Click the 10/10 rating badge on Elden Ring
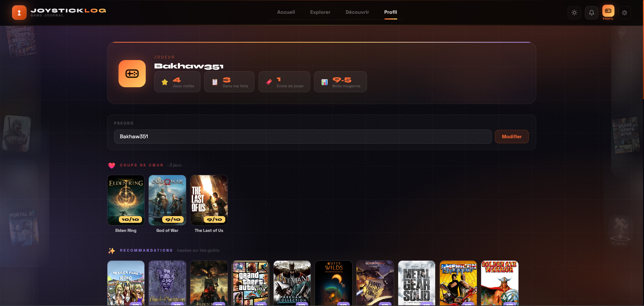This screenshot has width=644, height=306. (130, 219)
